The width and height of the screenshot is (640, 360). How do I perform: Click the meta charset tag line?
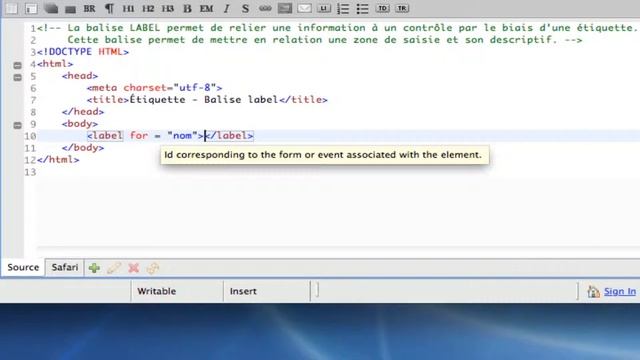tap(154, 88)
